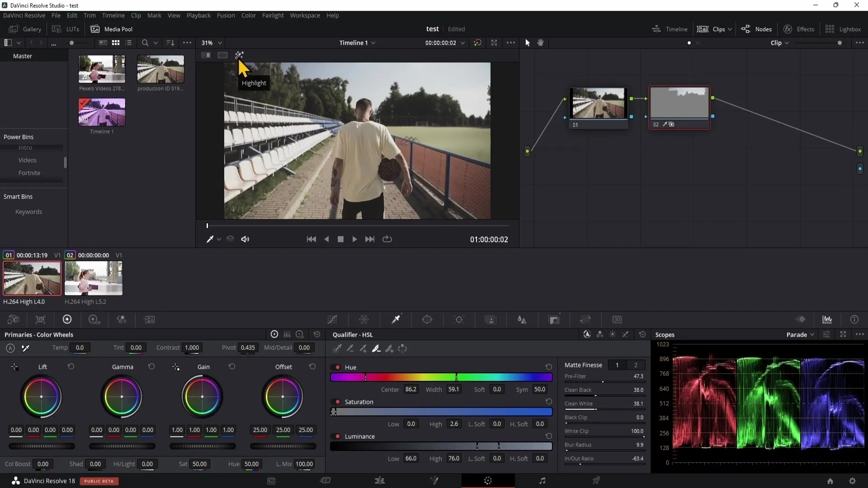
Task: Click the Curves adjustment icon
Action: pos(333,319)
